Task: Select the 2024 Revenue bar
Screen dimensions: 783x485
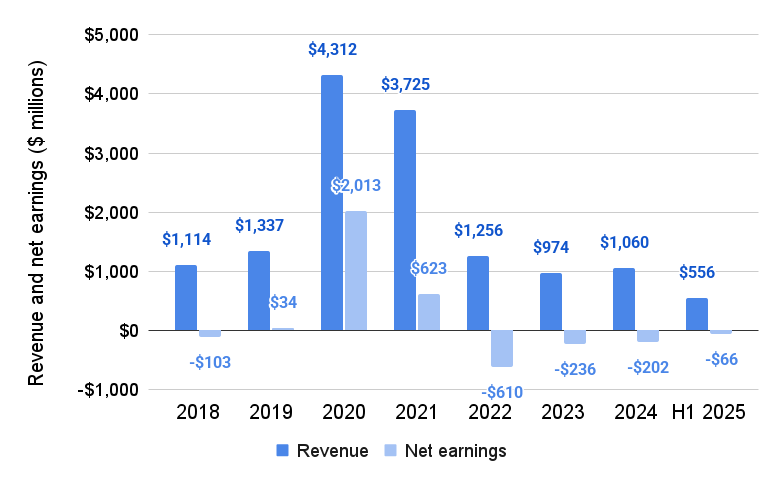Action: [624, 299]
